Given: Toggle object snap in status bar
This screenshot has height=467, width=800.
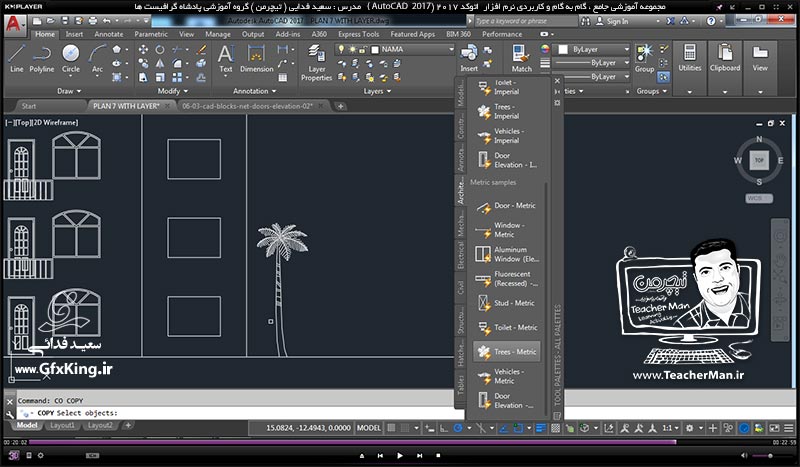Looking at the screenshot, I should (518, 428).
